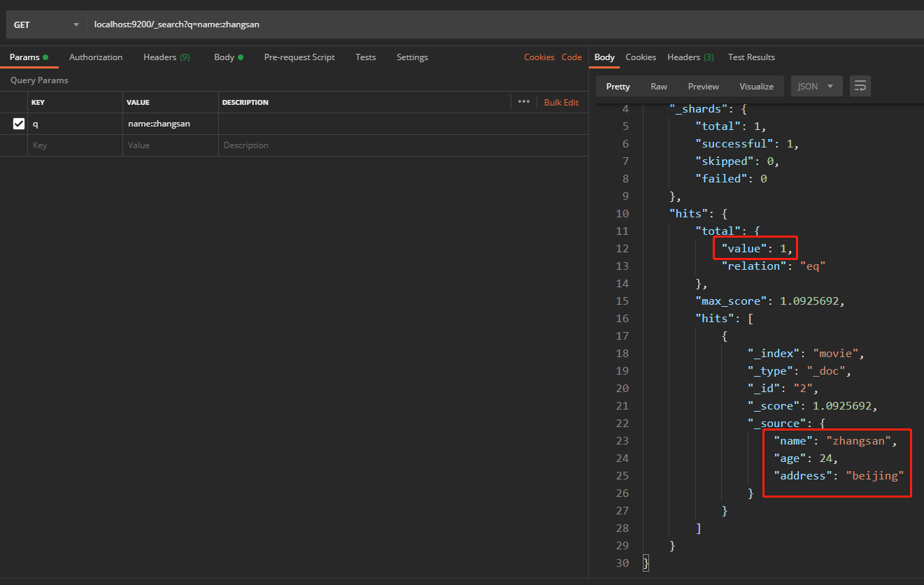Screen dimensions: 924x585
Task: Toggle the wrap lines icon
Action: point(860,87)
